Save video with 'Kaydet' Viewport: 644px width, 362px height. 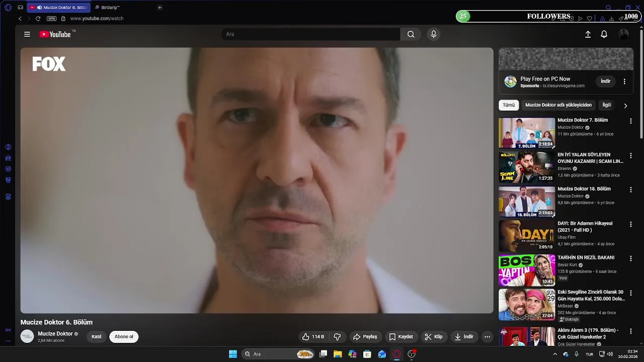[401, 337]
